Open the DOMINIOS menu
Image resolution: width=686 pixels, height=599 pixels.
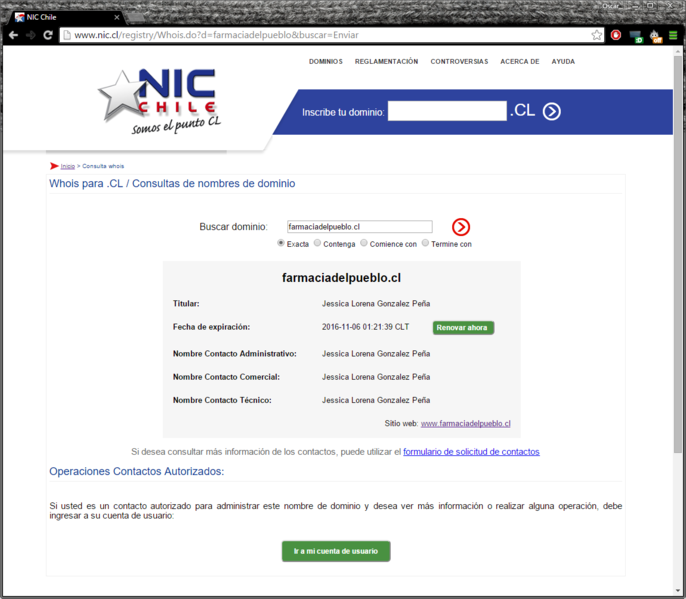pos(325,62)
